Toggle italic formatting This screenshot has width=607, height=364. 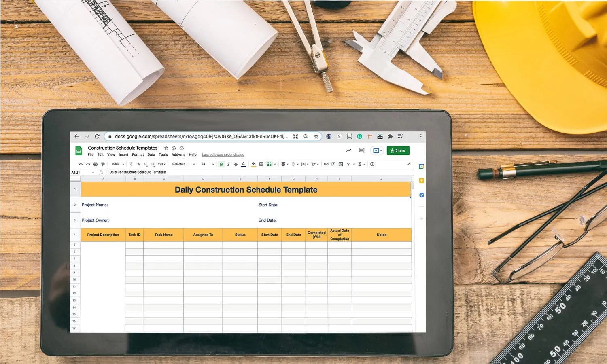point(229,164)
